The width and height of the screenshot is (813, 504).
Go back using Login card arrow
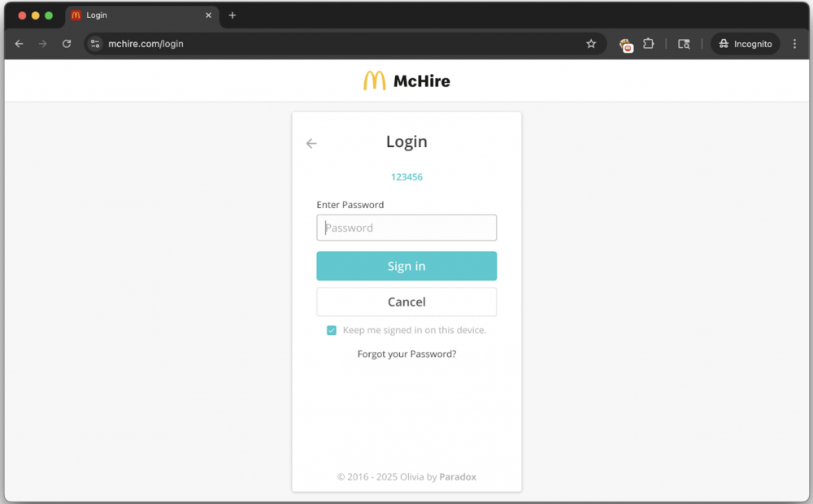pyautogui.click(x=311, y=144)
